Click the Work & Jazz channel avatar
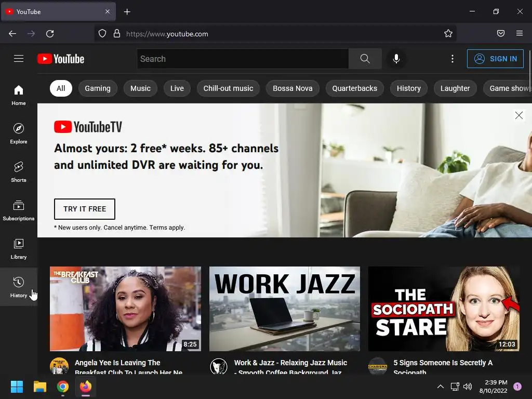 (219, 366)
